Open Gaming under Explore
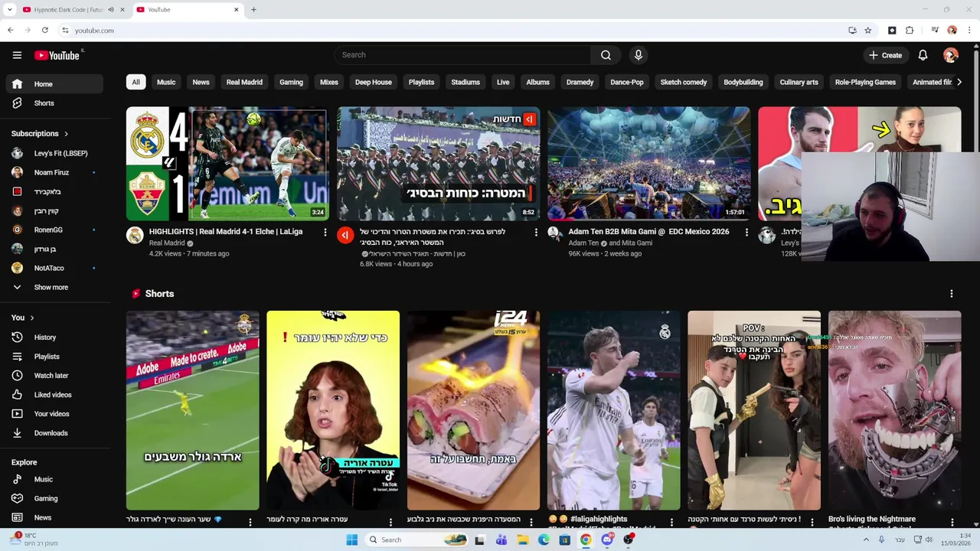980x551 pixels. (x=54, y=499)
